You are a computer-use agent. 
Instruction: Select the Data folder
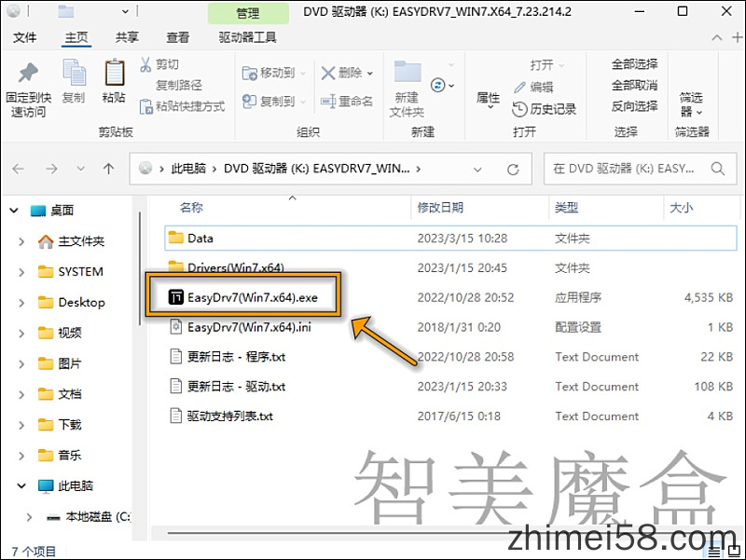pyautogui.click(x=450, y=239)
